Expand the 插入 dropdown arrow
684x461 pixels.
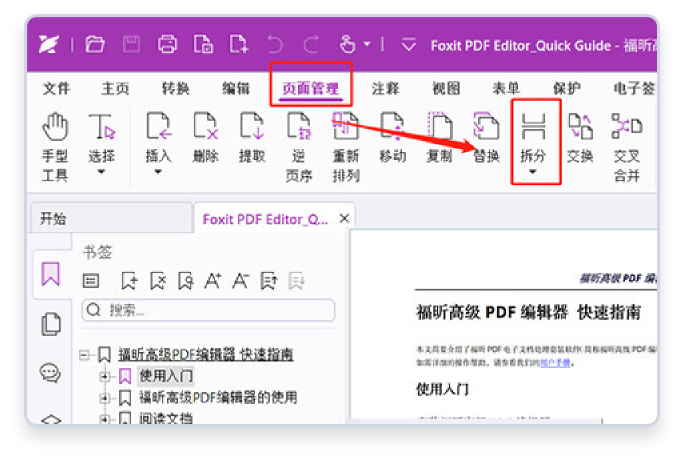click(x=158, y=172)
